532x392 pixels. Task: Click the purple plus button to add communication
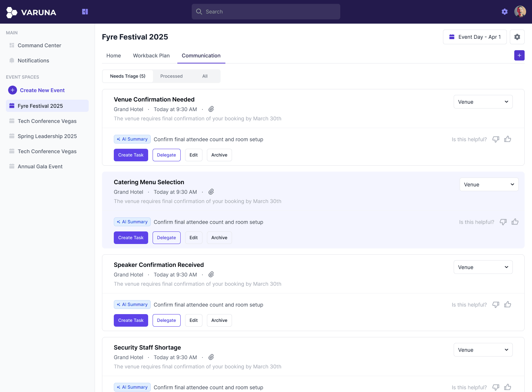pyautogui.click(x=519, y=55)
